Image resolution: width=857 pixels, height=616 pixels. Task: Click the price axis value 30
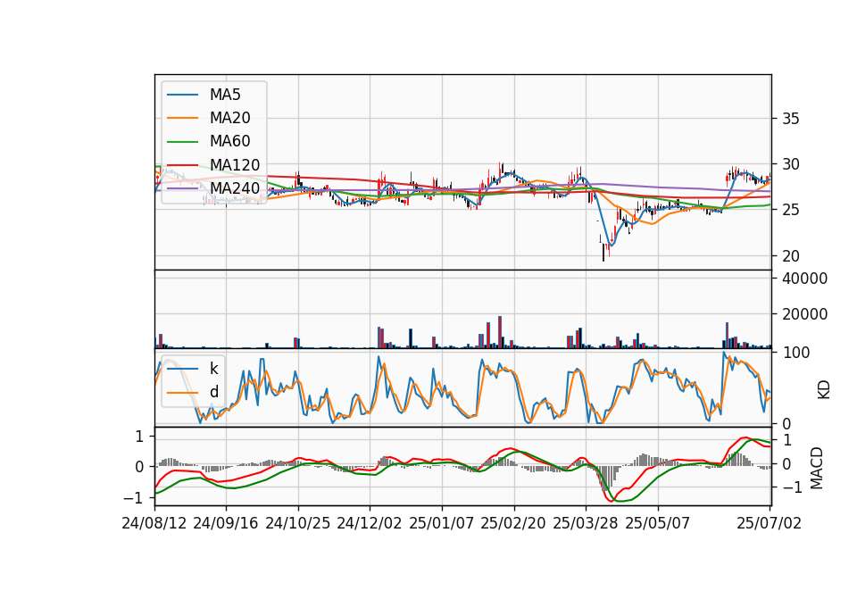click(790, 164)
